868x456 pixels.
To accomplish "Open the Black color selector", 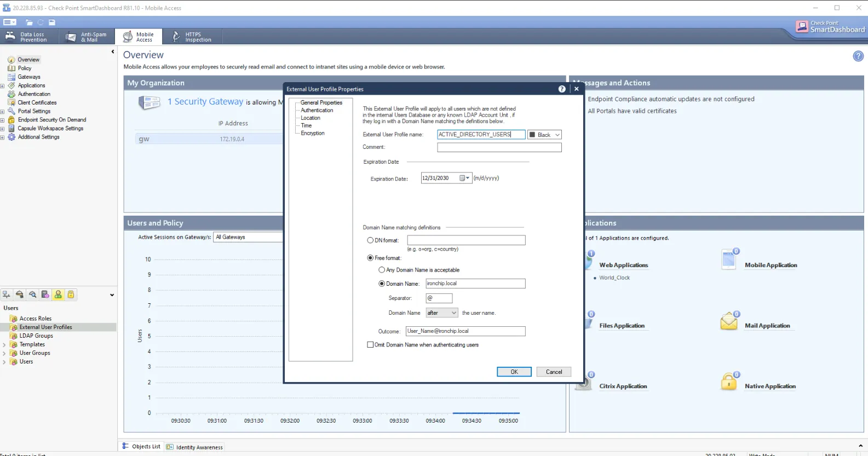I will 545,135.
